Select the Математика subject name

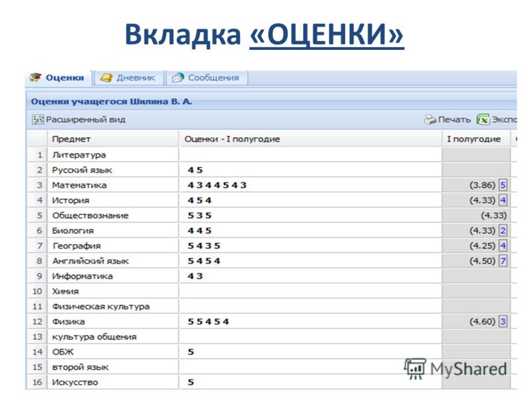click(79, 186)
